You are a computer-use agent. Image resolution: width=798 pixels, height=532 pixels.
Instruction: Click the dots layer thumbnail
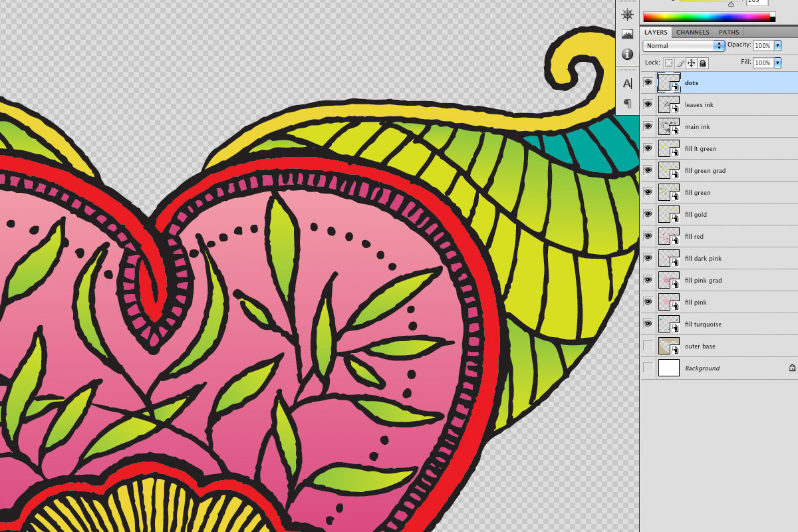668,82
